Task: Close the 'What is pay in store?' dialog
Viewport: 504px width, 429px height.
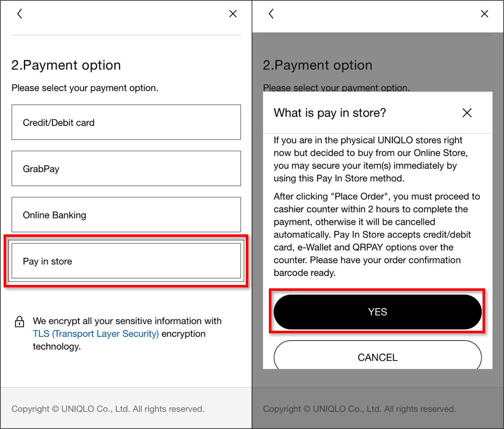Action: pos(467,113)
